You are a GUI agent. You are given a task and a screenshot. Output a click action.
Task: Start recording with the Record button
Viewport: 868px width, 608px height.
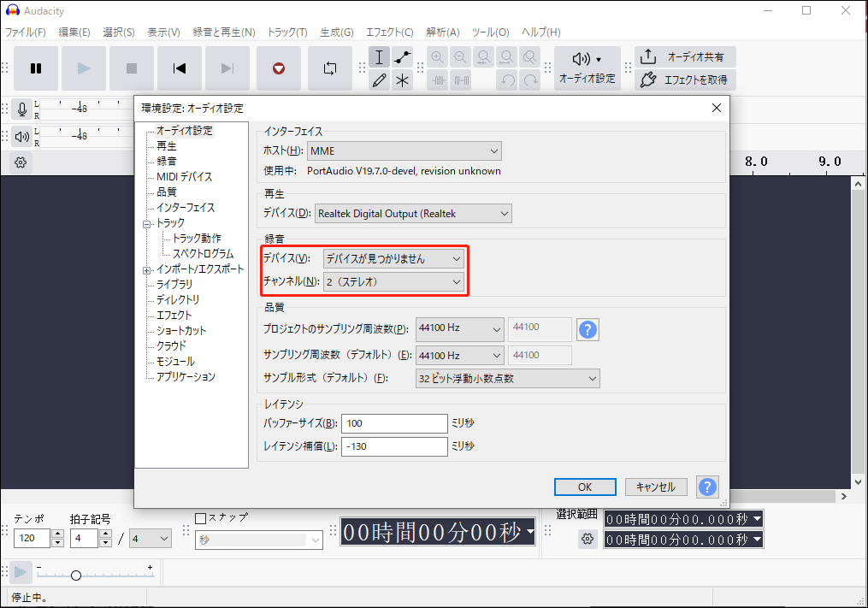[x=279, y=68]
